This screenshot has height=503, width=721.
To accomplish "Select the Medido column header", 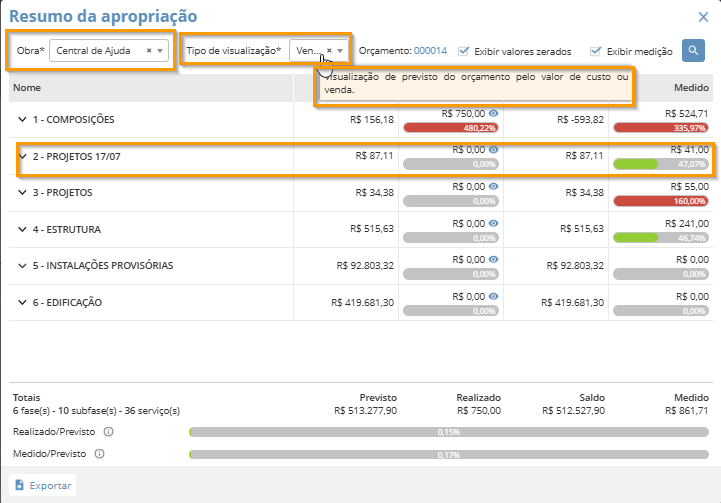I will [x=690, y=89].
